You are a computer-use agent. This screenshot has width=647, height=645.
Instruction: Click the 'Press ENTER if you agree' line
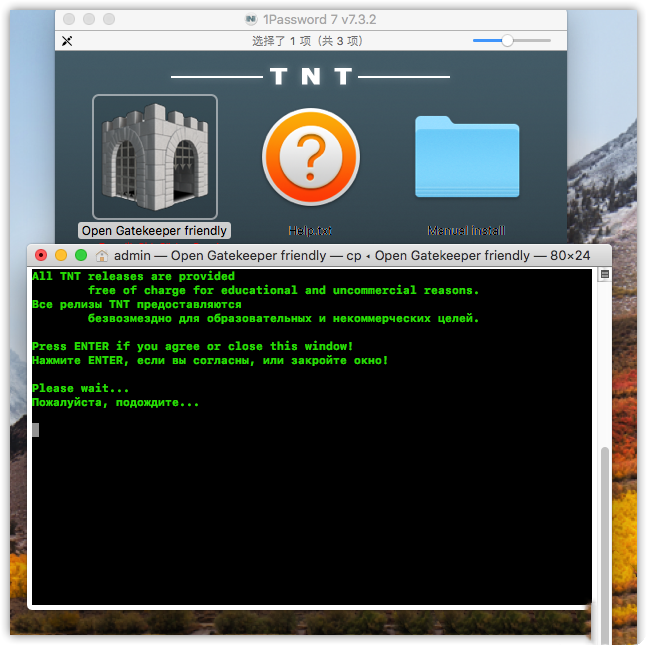[192, 346]
